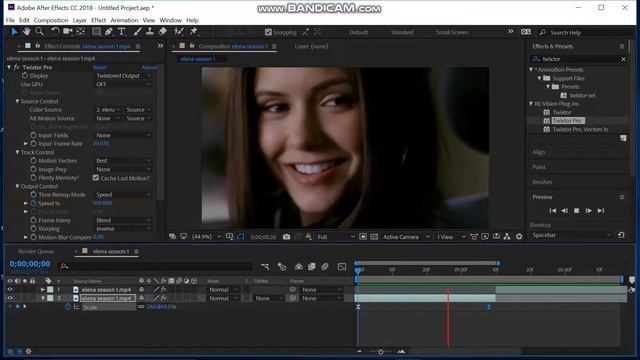Step to next frame in Preview
Screen dimensions: 640x360
click(588, 211)
